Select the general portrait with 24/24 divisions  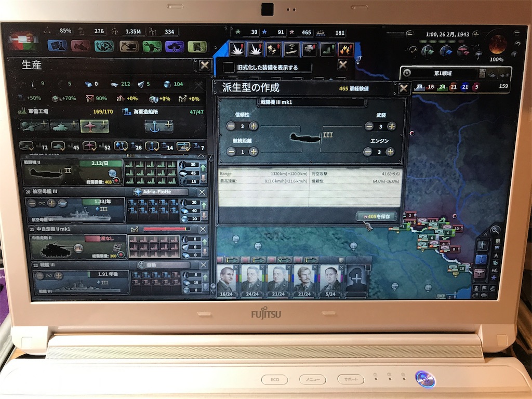point(252,277)
